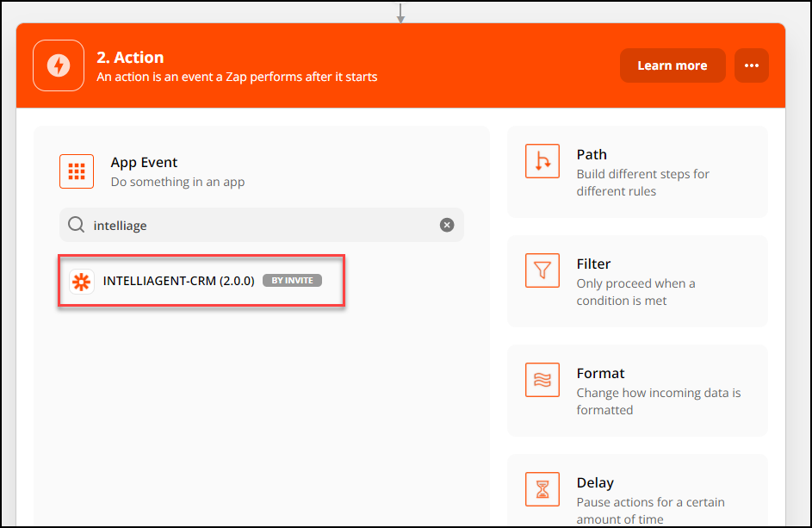Click the App Event section label
This screenshot has width=812, height=528.
pos(143,162)
